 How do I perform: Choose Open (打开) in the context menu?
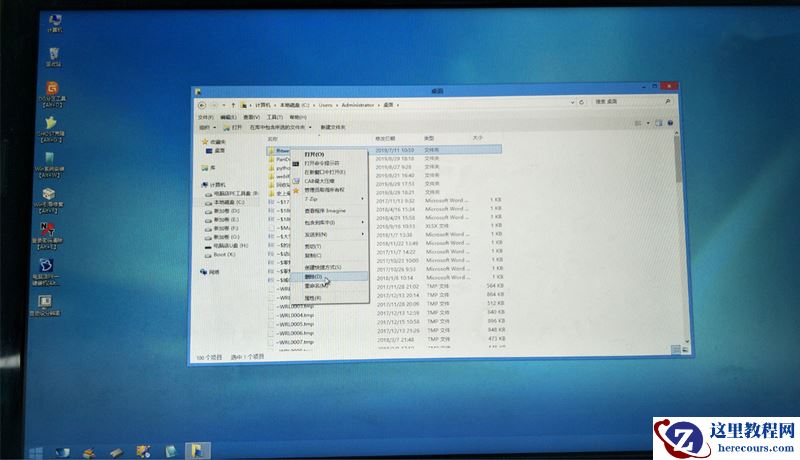click(x=329, y=154)
